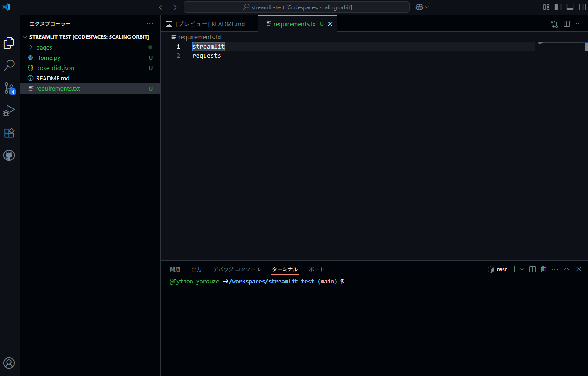This screenshot has height=376, width=588.
Task: Split the editor right
Action: pyautogui.click(x=566, y=24)
